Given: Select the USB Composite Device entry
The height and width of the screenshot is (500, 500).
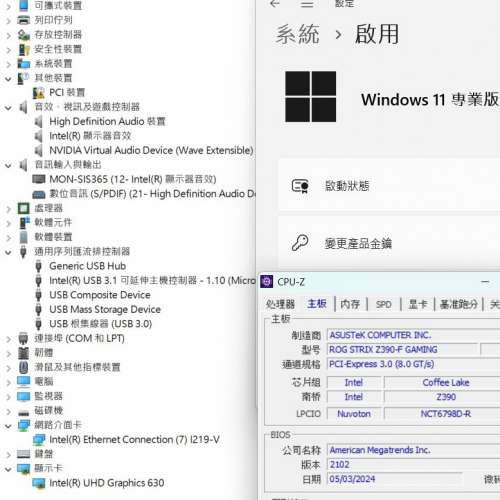Looking at the screenshot, I should (100, 295).
